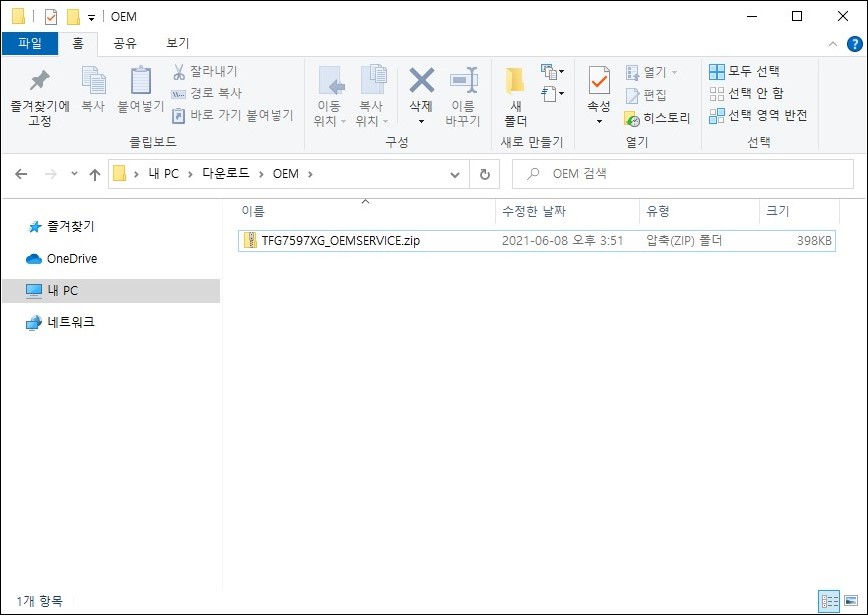868x615 pixels.
Task: Go up one folder level
Action: [95, 175]
